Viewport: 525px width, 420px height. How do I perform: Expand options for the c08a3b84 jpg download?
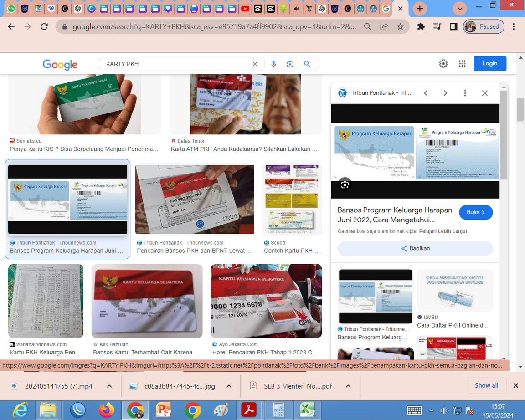[229, 386]
